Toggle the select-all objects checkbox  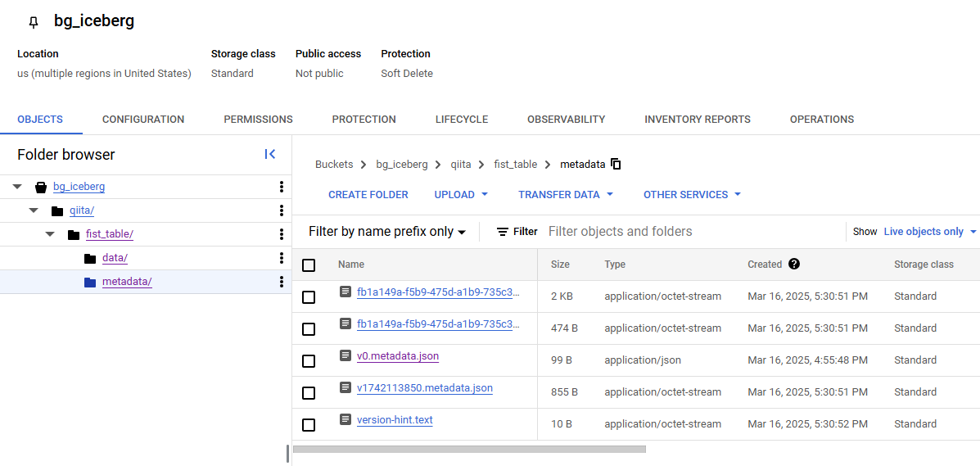309,265
